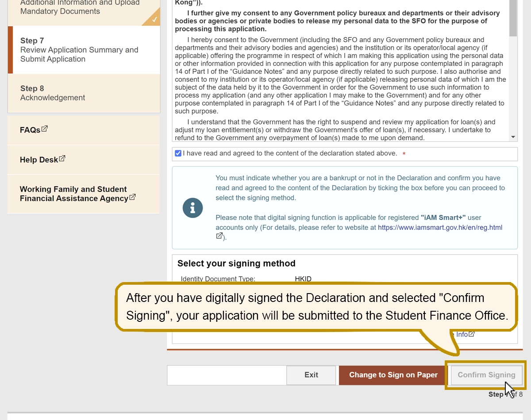Click the FAQs external link icon
The width and height of the screenshot is (531, 420).
click(45, 129)
